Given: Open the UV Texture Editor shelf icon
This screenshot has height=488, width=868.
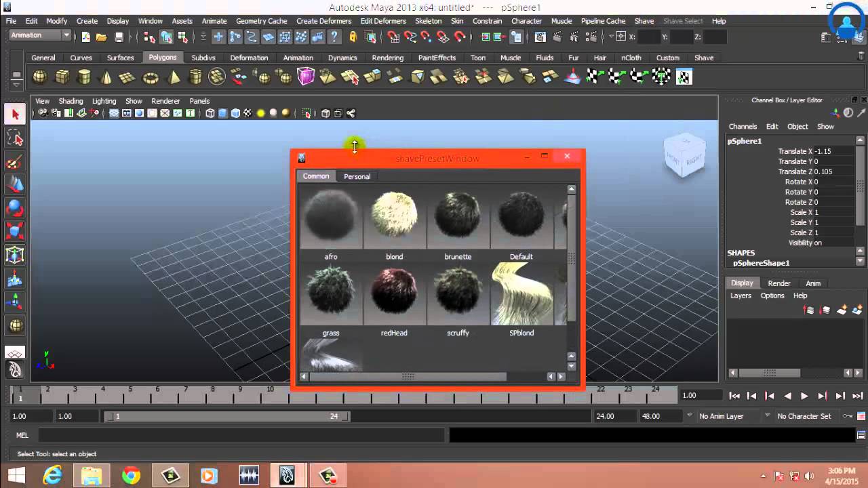Looking at the screenshot, I should (x=684, y=77).
